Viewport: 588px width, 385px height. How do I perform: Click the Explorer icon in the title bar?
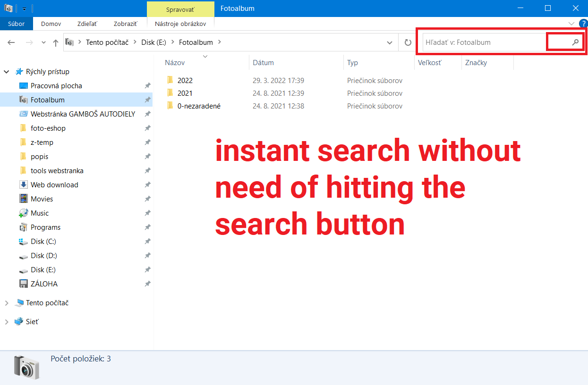tap(8, 8)
